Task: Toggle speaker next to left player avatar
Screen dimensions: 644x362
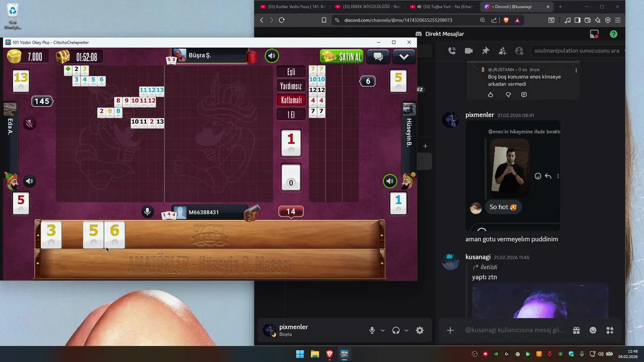Action: (29, 182)
